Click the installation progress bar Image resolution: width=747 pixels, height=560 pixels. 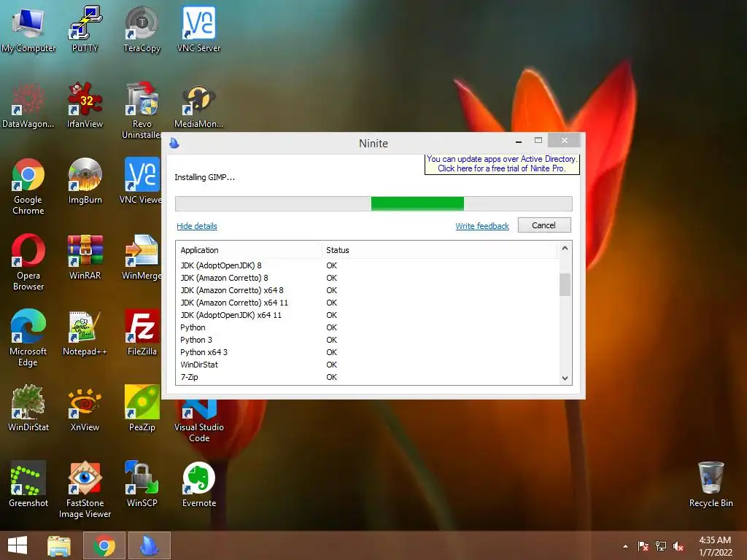tap(373, 203)
